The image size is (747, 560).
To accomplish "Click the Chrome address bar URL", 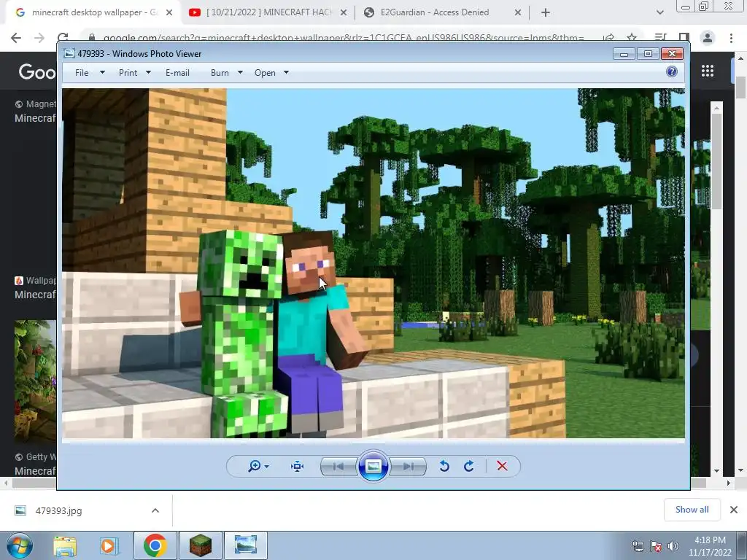I will click(x=343, y=38).
